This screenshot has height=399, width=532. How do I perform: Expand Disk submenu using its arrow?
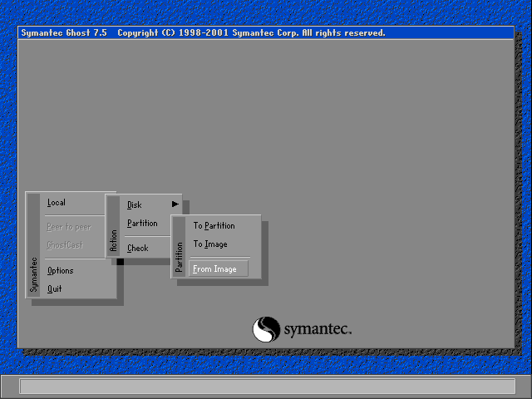click(175, 204)
